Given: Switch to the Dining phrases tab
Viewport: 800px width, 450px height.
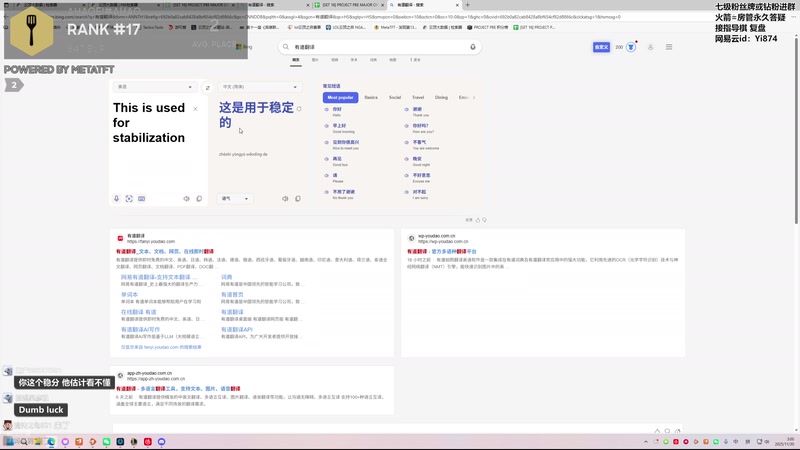Looking at the screenshot, I should tap(441, 97).
